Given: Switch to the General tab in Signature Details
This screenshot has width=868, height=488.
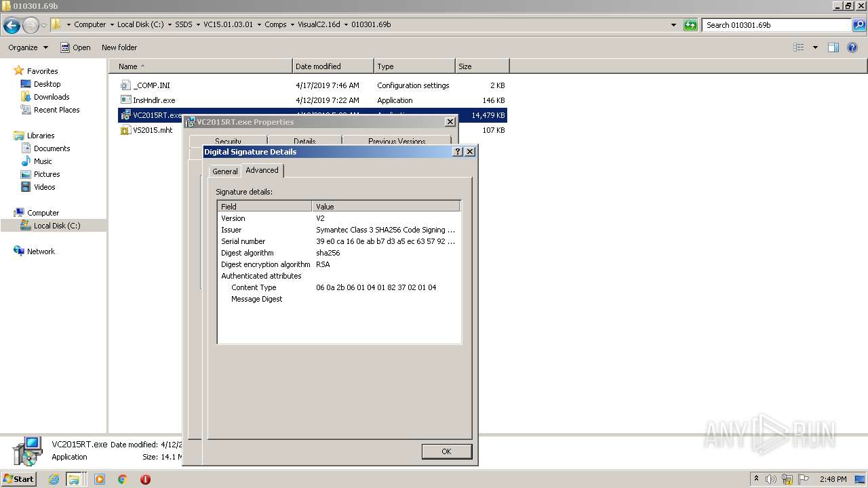Looking at the screenshot, I should pos(225,171).
